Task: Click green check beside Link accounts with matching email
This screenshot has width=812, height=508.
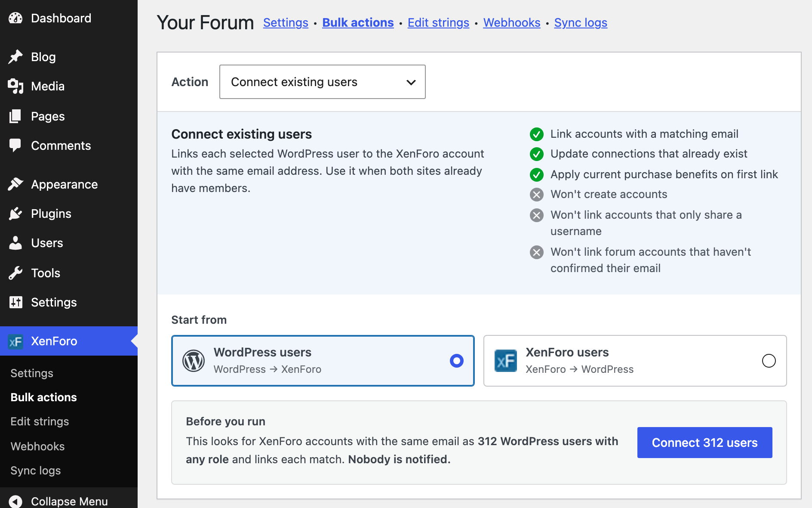Action: [x=536, y=134]
